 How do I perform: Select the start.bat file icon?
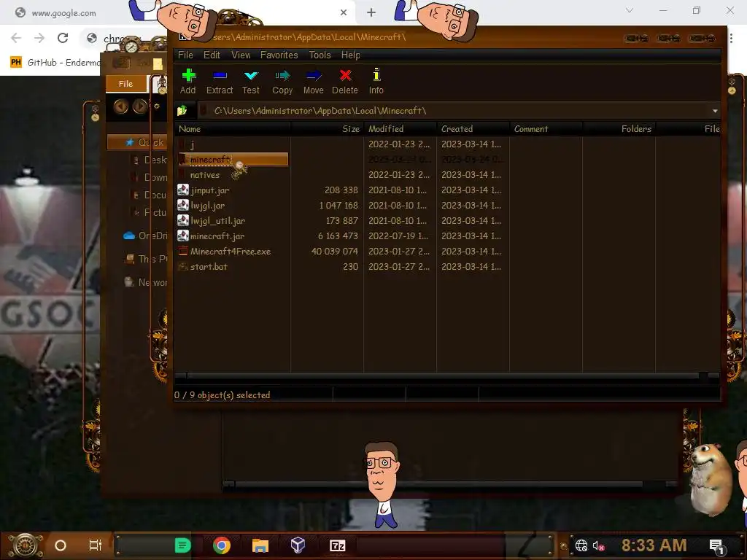point(183,267)
